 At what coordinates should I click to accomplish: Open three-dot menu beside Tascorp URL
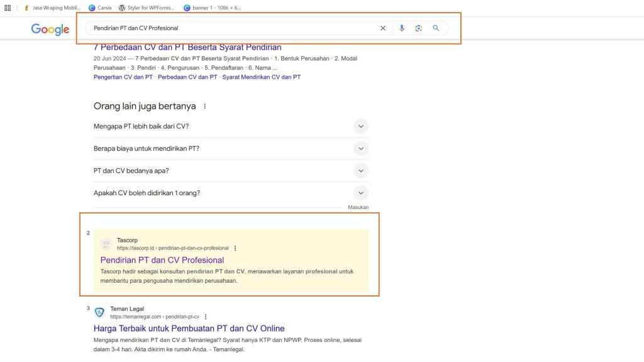(x=235, y=248)
